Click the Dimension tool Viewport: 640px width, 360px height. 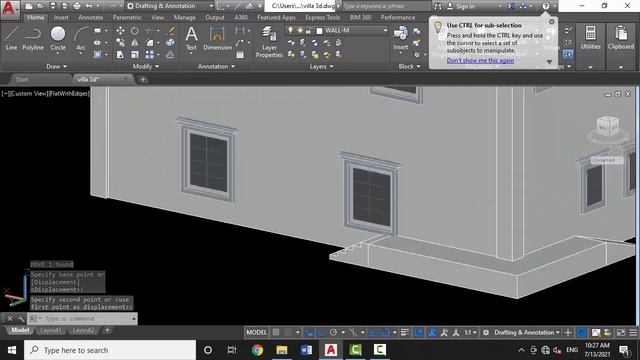[217, 39]
